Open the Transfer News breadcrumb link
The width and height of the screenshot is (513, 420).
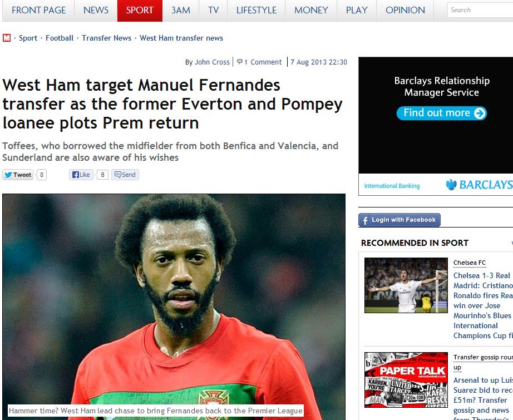106,38
